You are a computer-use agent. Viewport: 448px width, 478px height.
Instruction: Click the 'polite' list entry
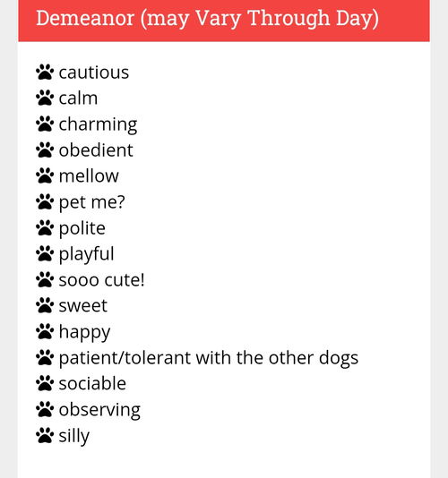click(82, 228)
